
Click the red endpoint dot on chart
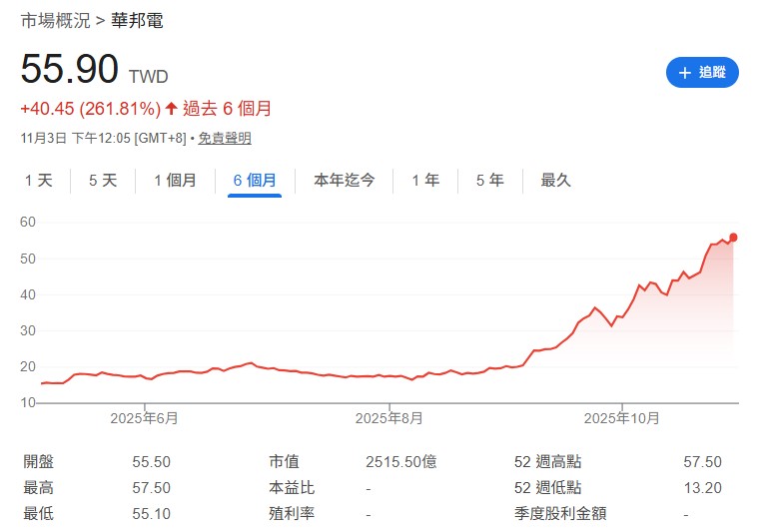click(x=733, y=238)
